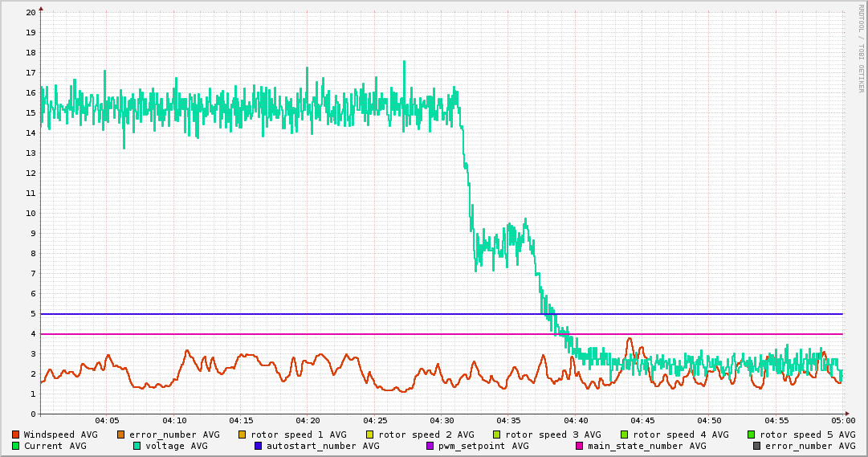This screenshot has width=868, height=457.
Task: Select the rotor speed 4 AVG label
Action: coord(680,435)
